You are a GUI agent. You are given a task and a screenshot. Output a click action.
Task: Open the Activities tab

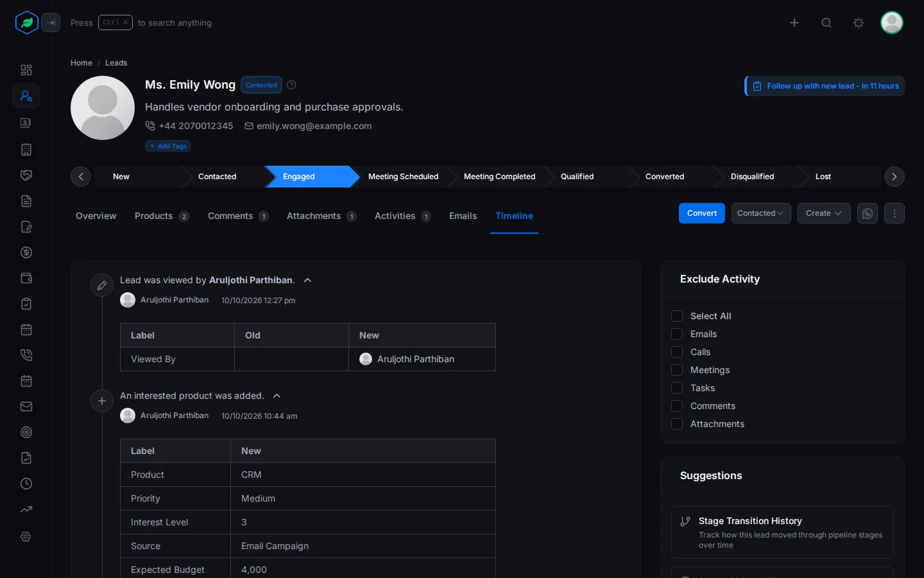(x=402, y=216)
